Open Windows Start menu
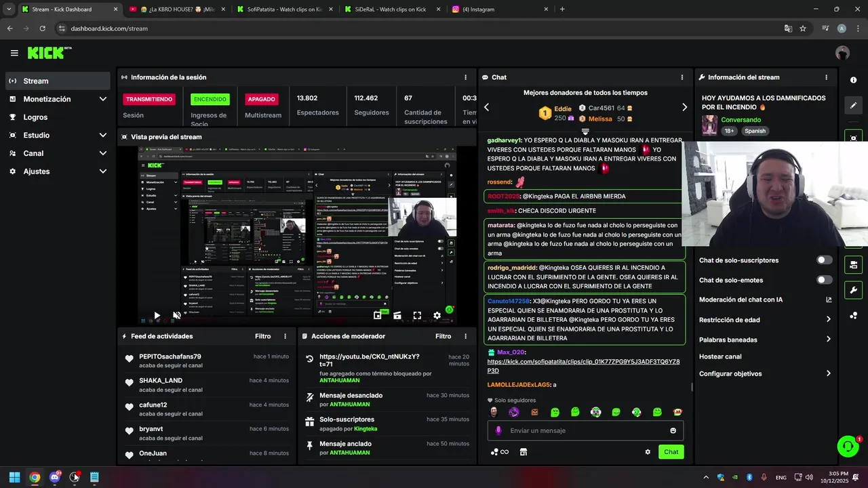Viewport: 868px width, 488px height. (x=14, y=477)
